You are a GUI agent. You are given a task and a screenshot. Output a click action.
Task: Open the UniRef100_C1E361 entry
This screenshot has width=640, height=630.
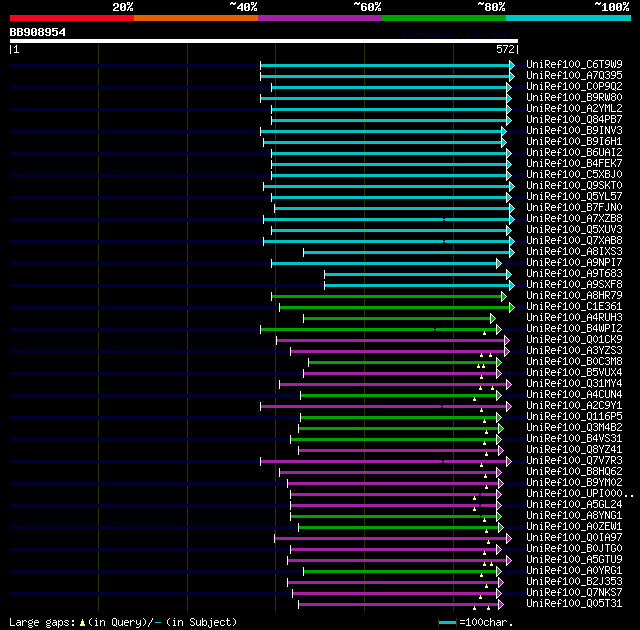pos(574,307)
